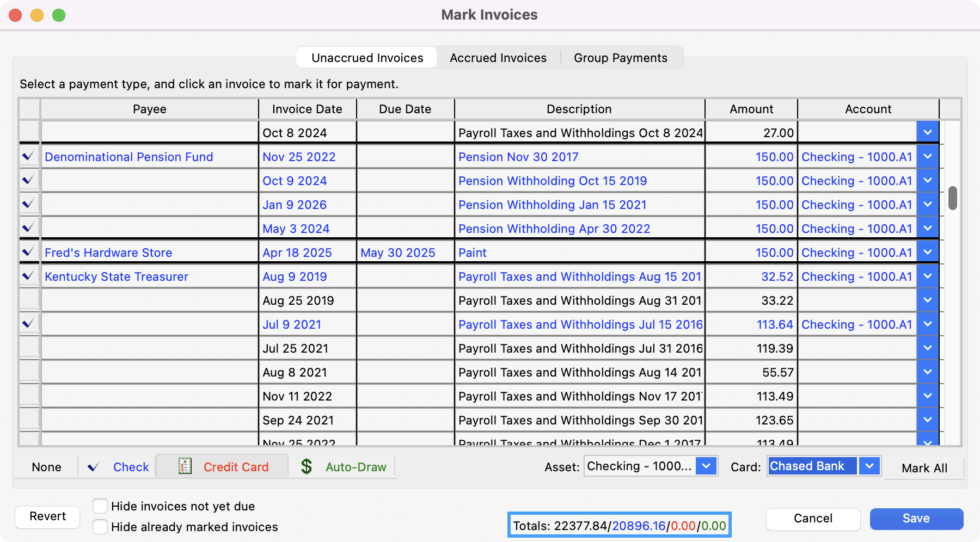
Task: Switch to the Group Payments tab
Action: 620,58
